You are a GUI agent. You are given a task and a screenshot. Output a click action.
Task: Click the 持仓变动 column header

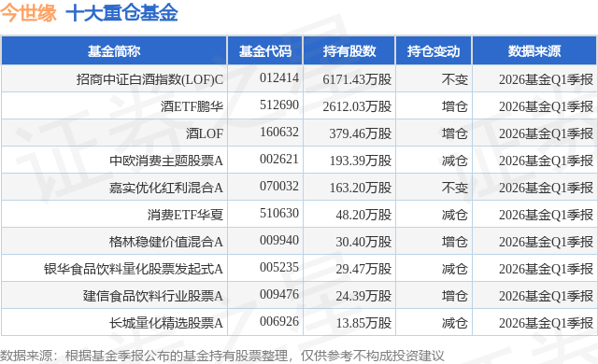point(434,51)
